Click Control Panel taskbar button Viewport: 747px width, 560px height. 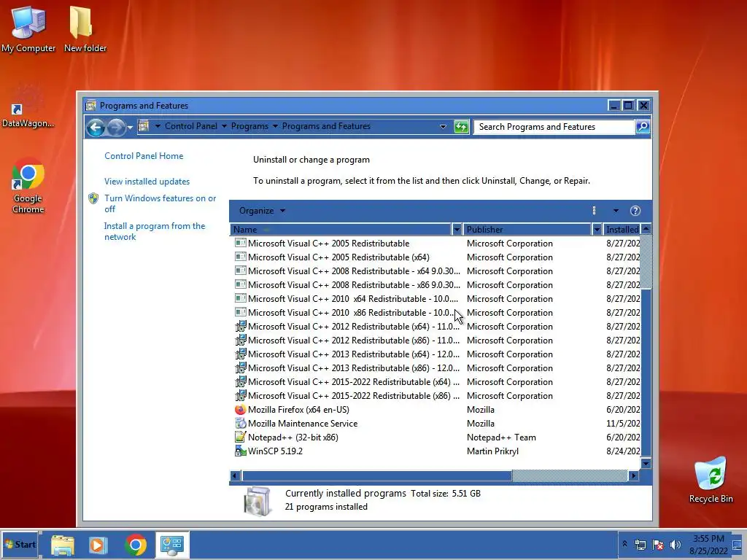pos(172,545)
